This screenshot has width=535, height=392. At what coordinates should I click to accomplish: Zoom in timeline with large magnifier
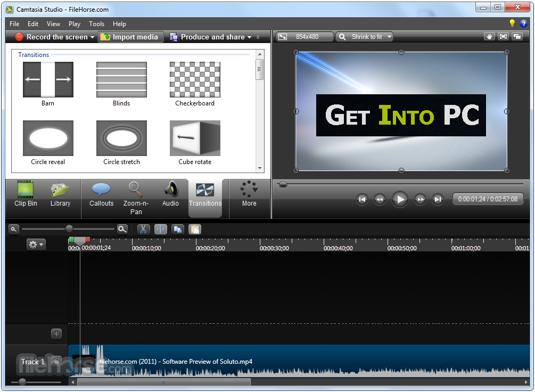pyautogui.click(x=122, y=229)
